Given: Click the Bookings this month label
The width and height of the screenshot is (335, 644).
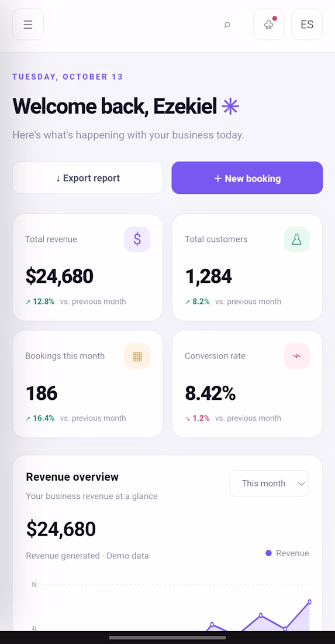Looking at the screenshot, I should pyautogui.click(x=65, y=356).
